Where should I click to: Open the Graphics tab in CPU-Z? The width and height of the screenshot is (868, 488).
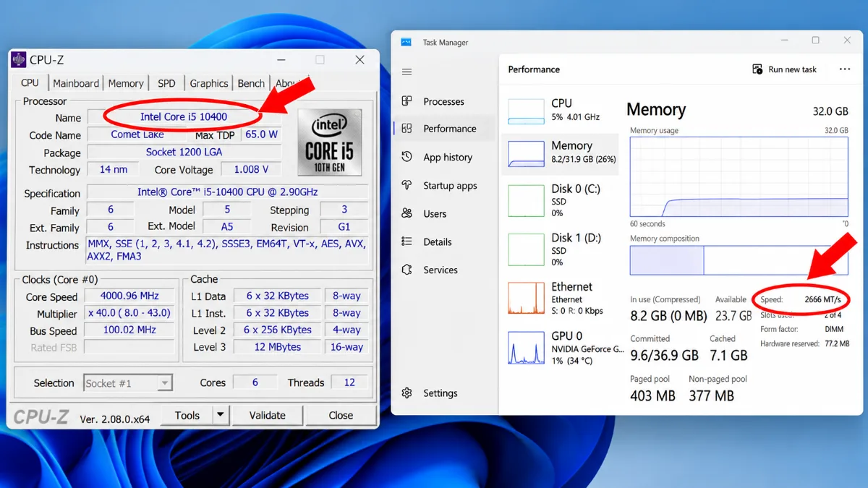209,83
